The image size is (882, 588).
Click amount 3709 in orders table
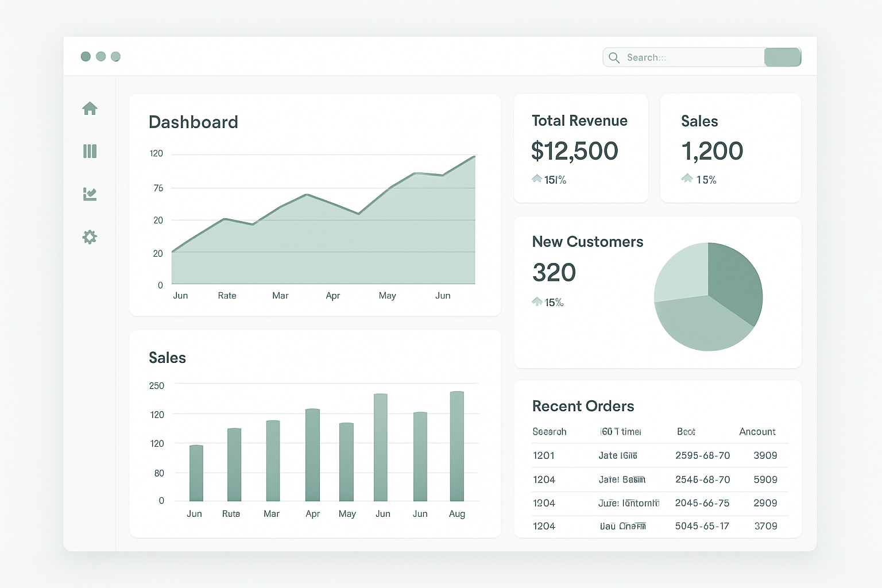click(766, 526)
